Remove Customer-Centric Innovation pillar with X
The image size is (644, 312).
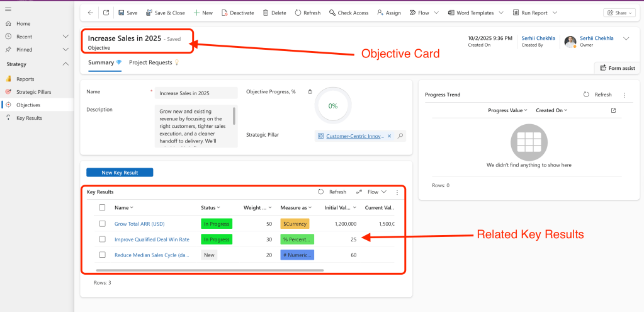(389, 136)
